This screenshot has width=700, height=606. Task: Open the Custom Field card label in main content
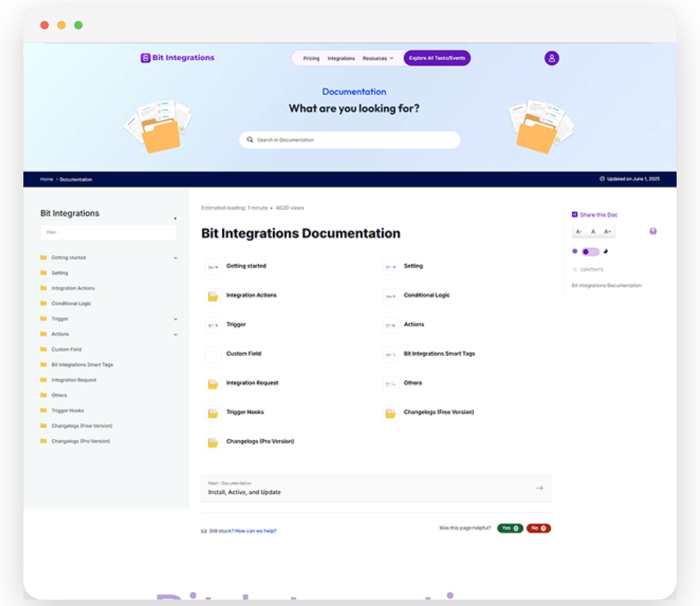244,354
